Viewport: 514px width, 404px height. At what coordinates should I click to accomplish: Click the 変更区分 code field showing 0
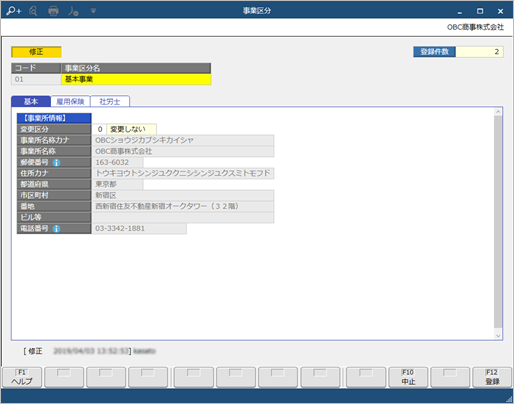(x=99, y=129)
